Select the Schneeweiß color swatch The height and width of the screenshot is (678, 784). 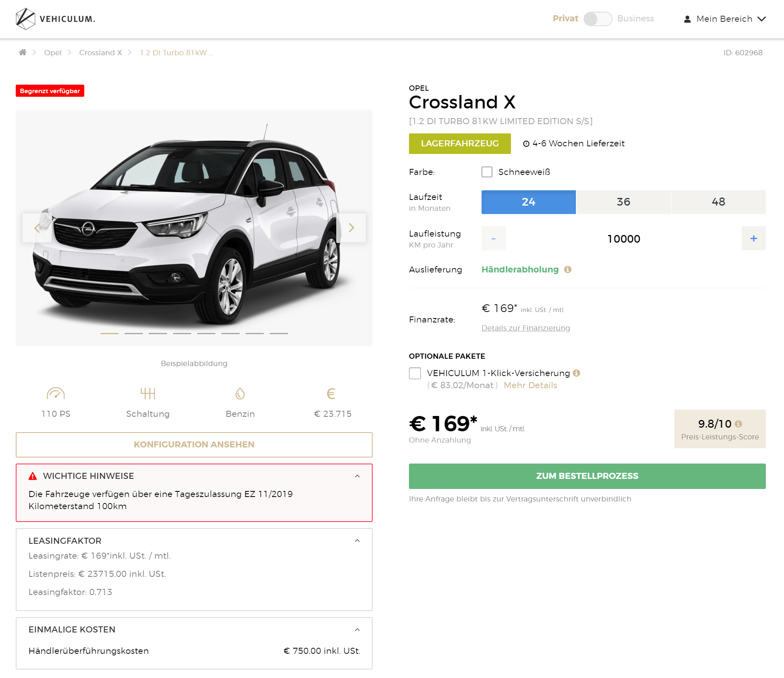487,172
